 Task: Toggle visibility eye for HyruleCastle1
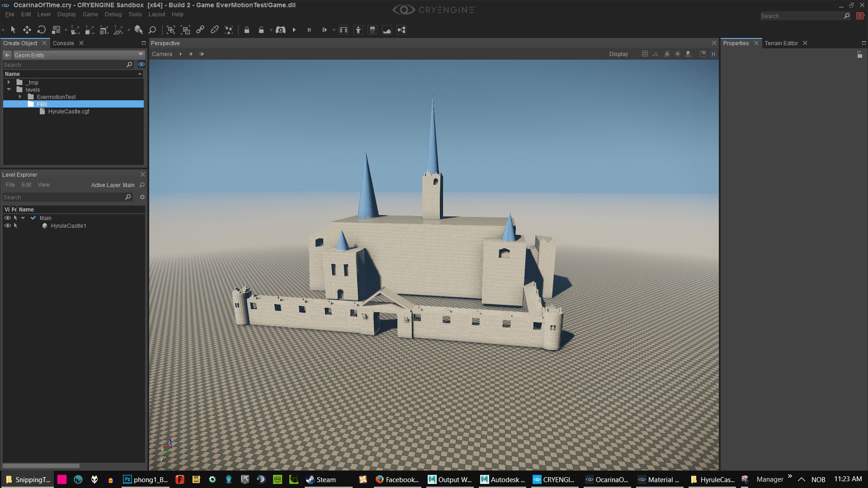click(x=7, y=225)
